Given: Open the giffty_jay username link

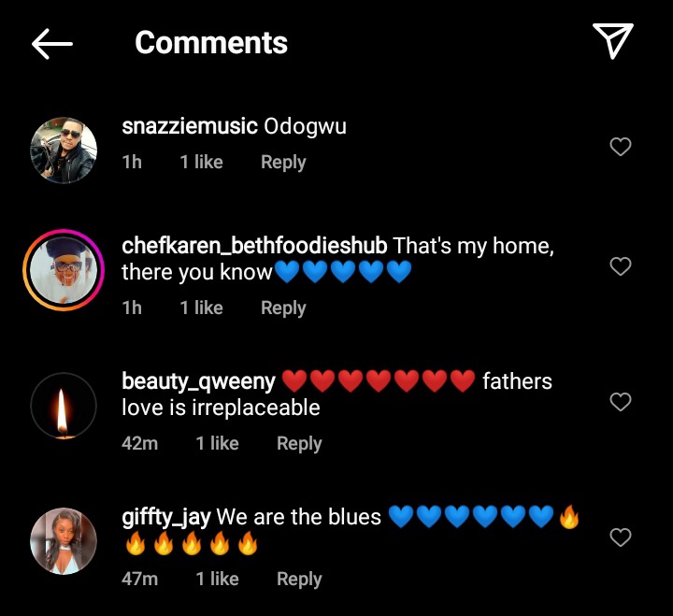Looking at the screenshot, I should (x=166, y=517).
